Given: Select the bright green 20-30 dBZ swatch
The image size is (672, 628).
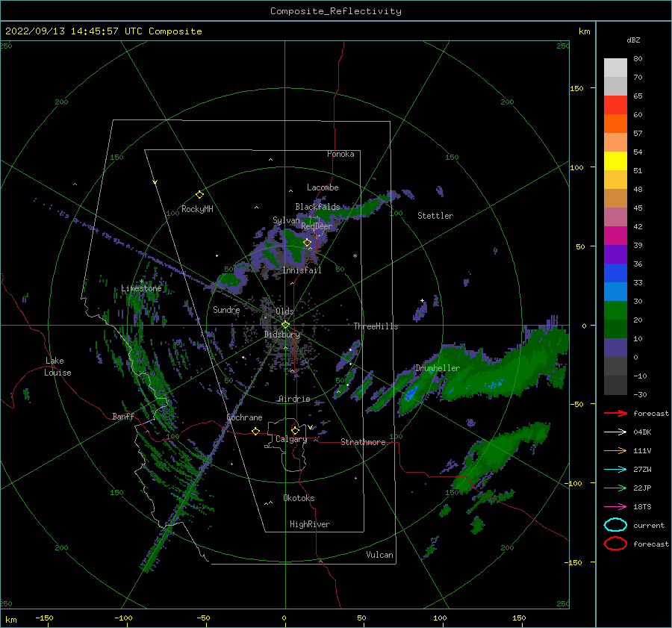Looking at the screenshot, I should (615, 311).
